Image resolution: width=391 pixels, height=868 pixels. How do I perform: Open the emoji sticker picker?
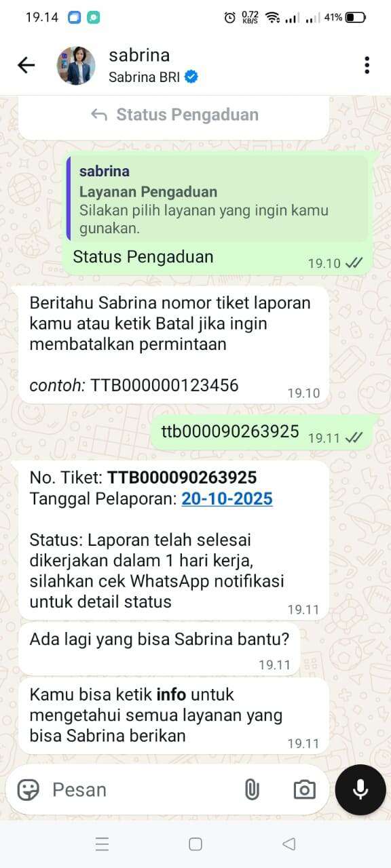coord(28,789)
